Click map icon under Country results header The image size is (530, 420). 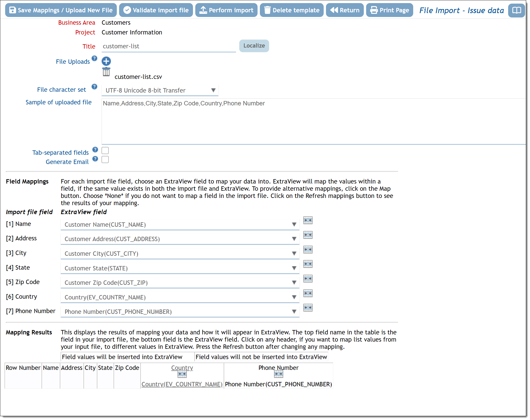(x=182, y=375)
